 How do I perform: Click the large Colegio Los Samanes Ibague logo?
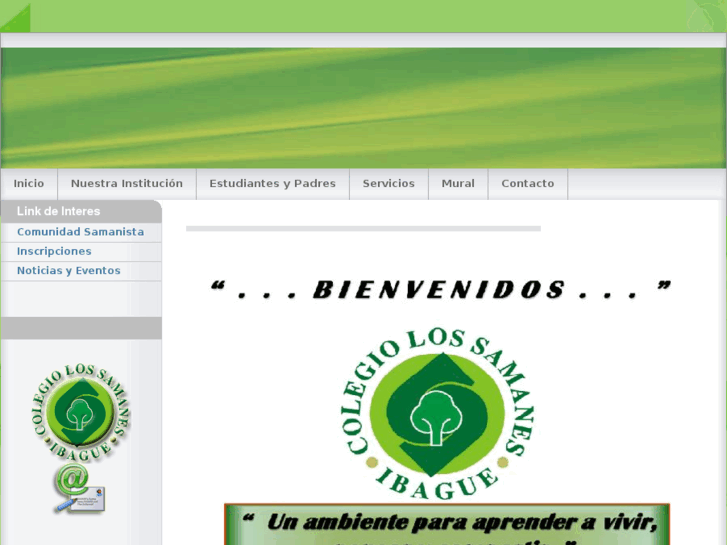[436, 415]
